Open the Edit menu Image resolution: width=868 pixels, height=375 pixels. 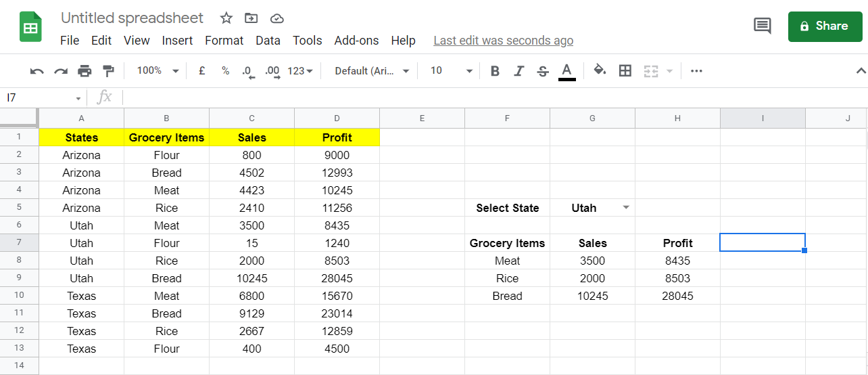click(101, 41)
